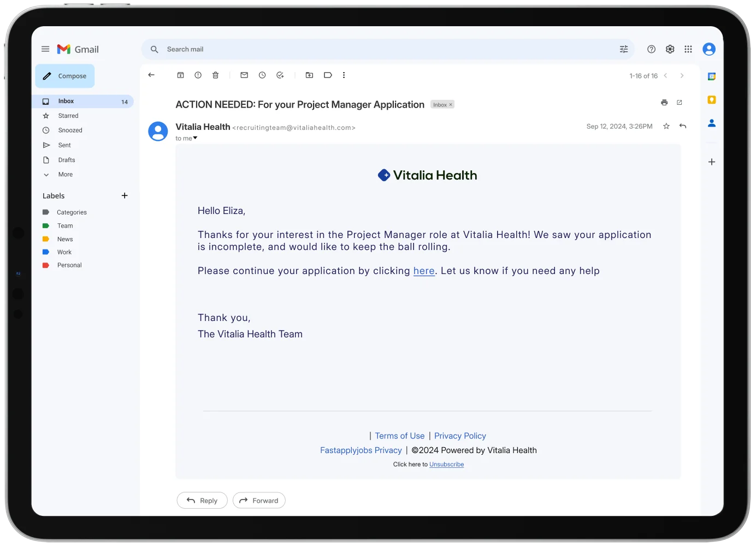Click the Gmail logo
The width and height of the screenshot is (756, 547).
pos(78,49)
